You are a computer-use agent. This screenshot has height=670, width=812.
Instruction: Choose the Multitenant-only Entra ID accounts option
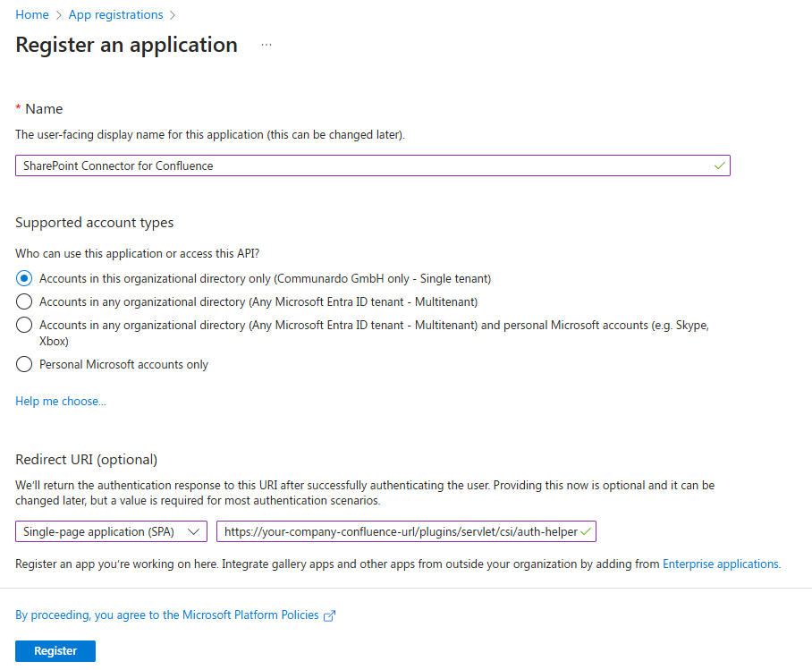[25, 301]
